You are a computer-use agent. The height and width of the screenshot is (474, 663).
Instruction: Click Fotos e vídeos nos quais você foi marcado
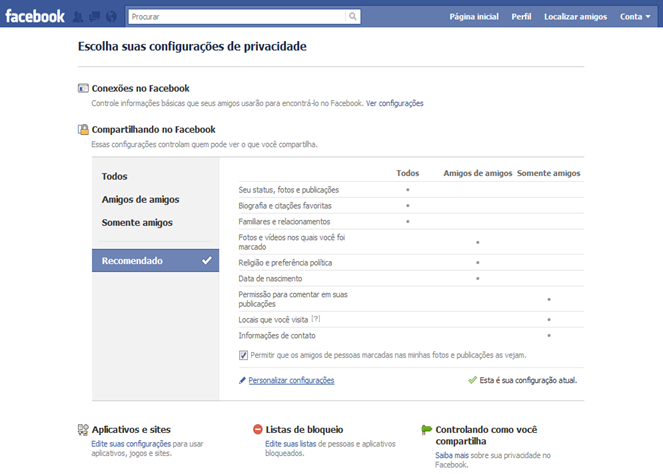click(411, 242)
